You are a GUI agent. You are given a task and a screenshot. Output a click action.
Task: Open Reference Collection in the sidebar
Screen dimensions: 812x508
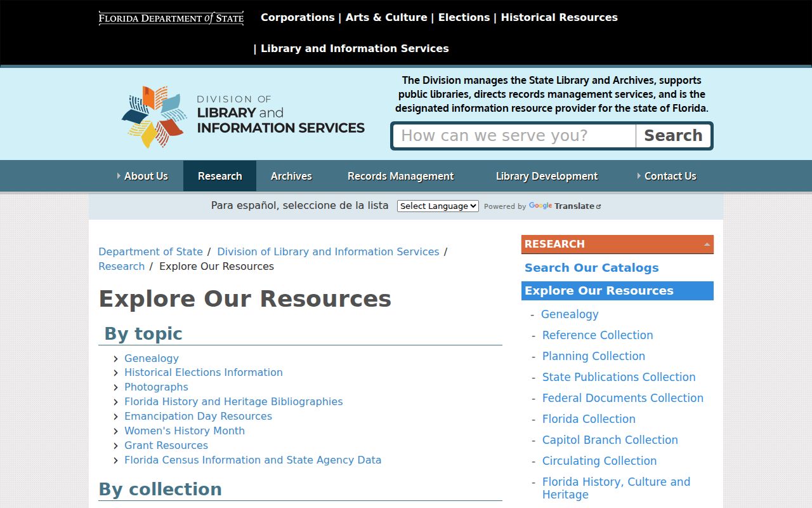(x=598, y=335)
